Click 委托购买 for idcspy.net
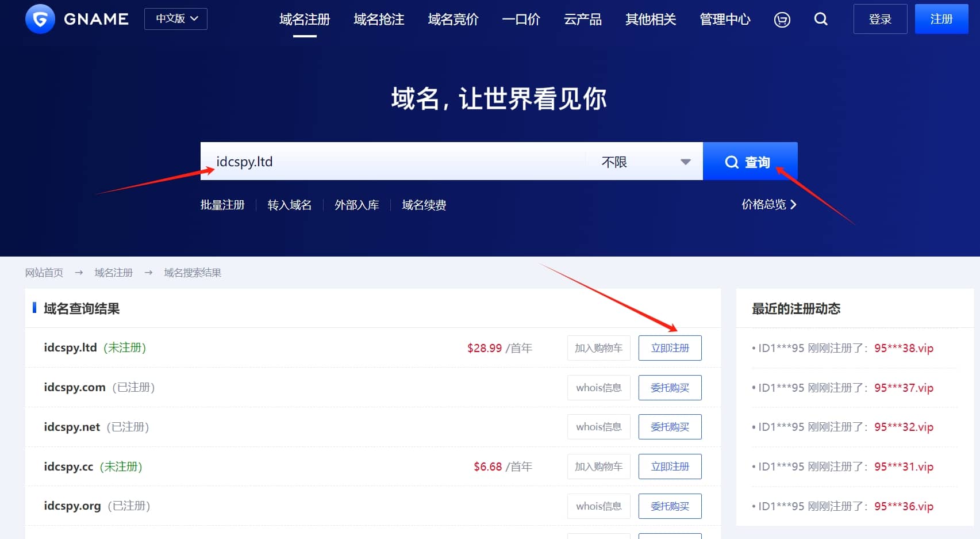The height and width of the screenshot is (539, 980). (670, 427)
